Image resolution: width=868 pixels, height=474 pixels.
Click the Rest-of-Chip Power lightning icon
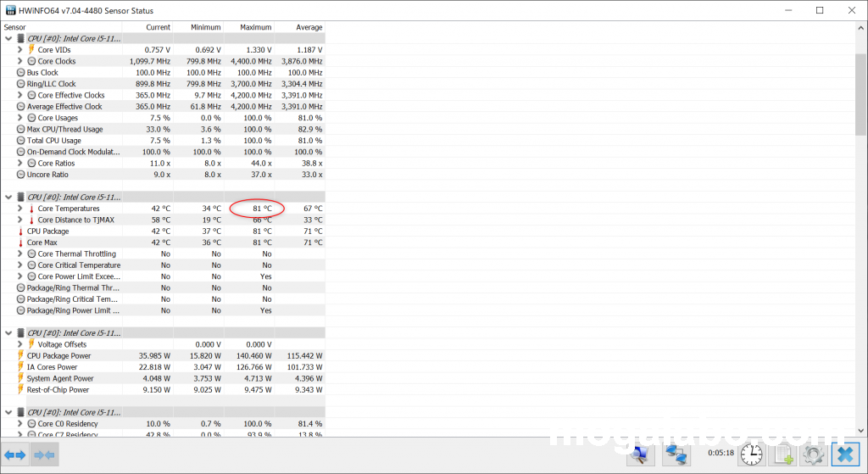coord(20,390)
